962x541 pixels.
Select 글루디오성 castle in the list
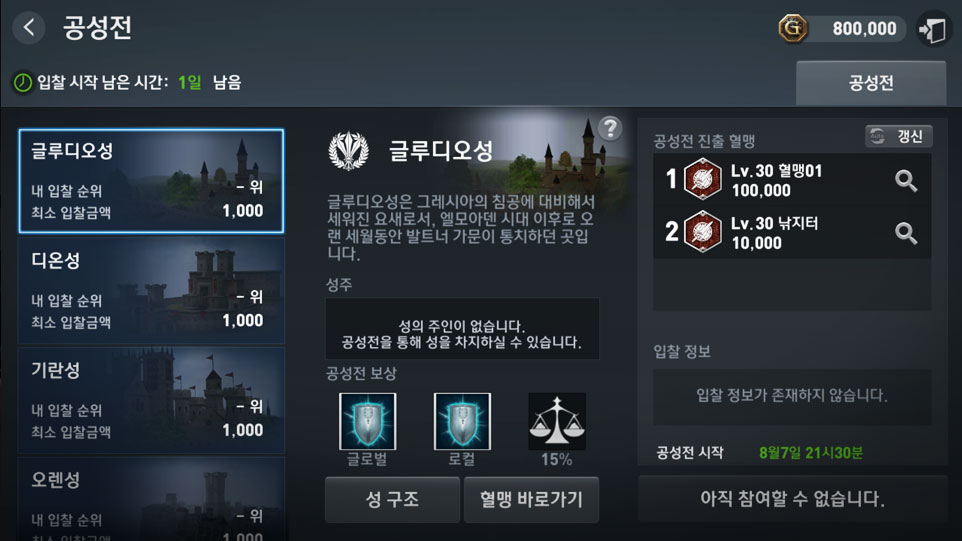152,181
